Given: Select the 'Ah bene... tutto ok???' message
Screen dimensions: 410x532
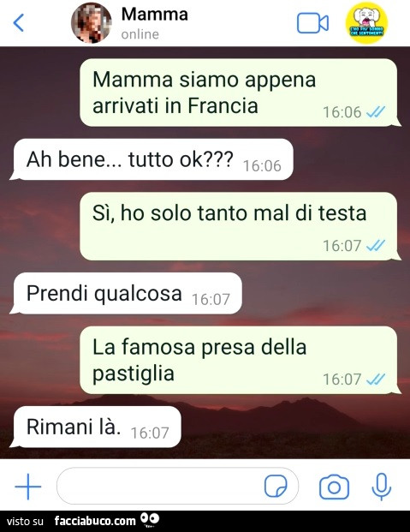Looking at the screenshot, I should point(153,159).
